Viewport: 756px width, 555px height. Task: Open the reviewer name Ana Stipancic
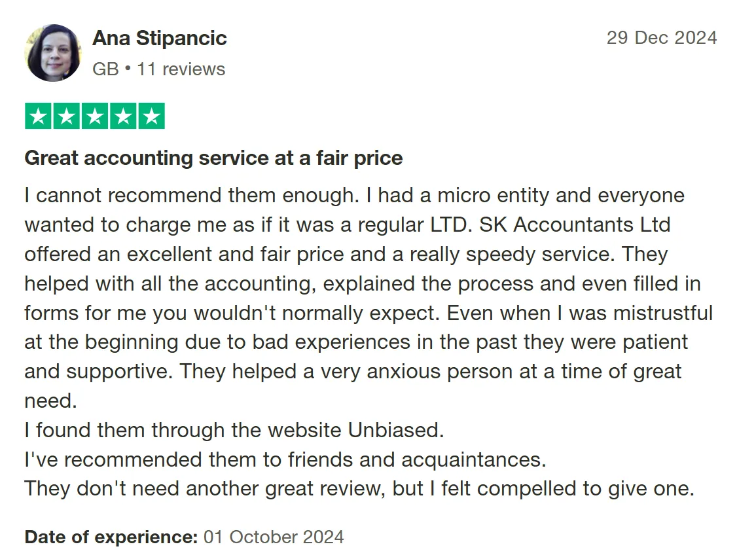click(159, 38)
